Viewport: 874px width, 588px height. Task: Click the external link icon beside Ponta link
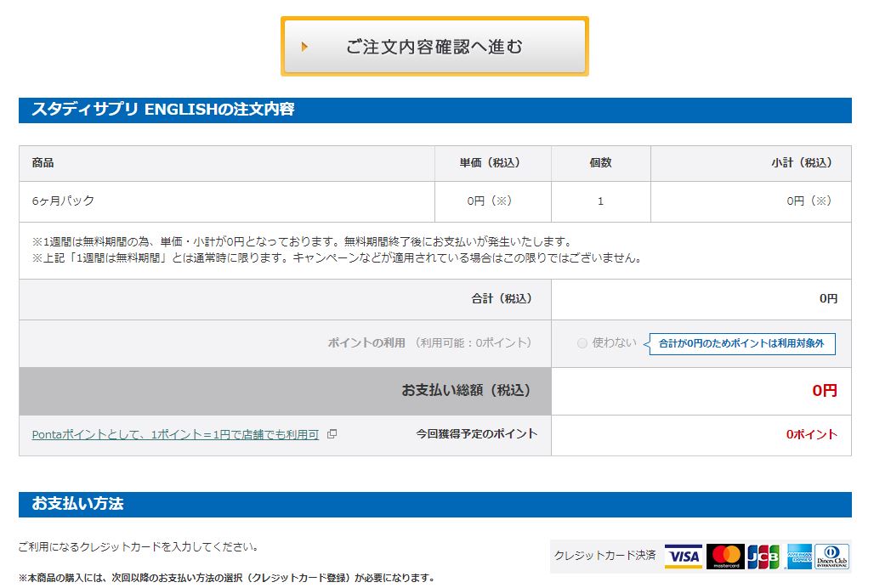pos(332,434)
